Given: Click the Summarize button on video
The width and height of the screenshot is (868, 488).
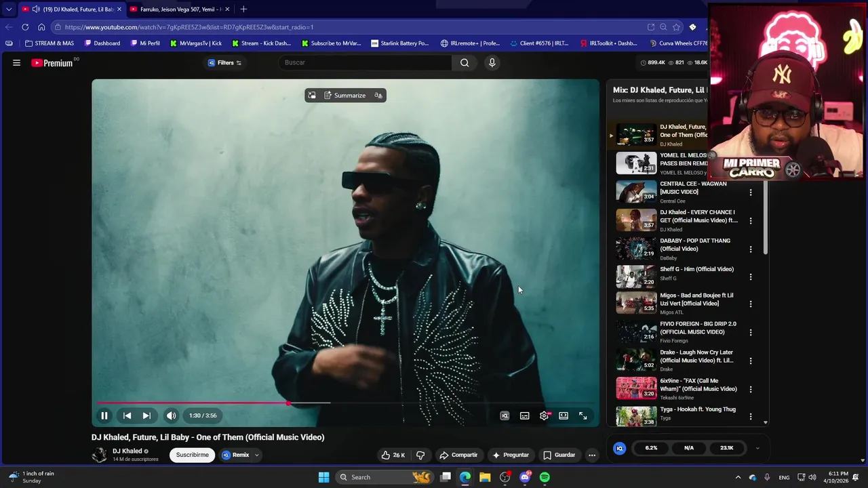Looking at the screenshot, I should coord(344,96).
